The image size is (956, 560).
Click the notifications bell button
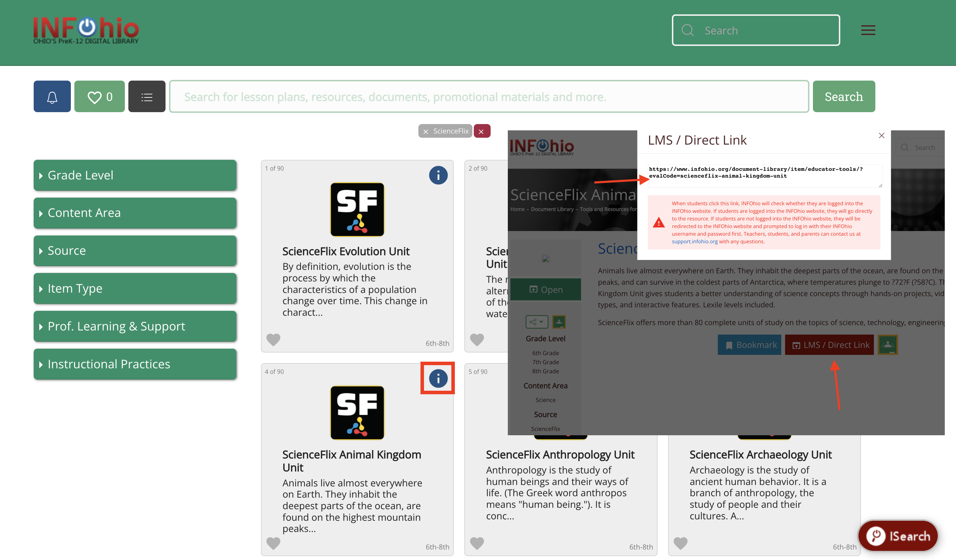pyautogui.click(x=52, y=97)
